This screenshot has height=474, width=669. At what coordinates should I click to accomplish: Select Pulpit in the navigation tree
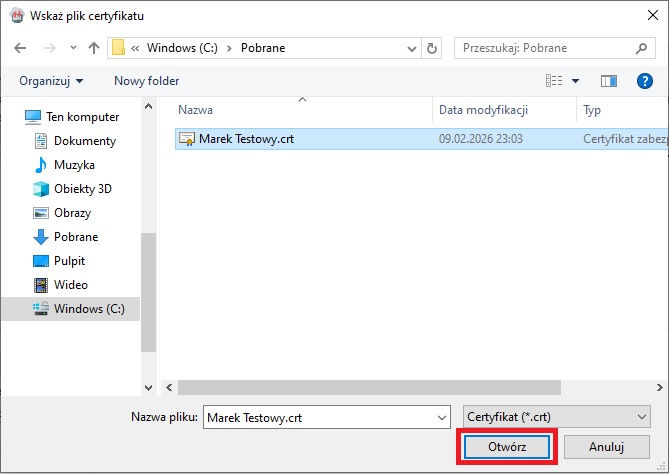click(x=70, y=261)
